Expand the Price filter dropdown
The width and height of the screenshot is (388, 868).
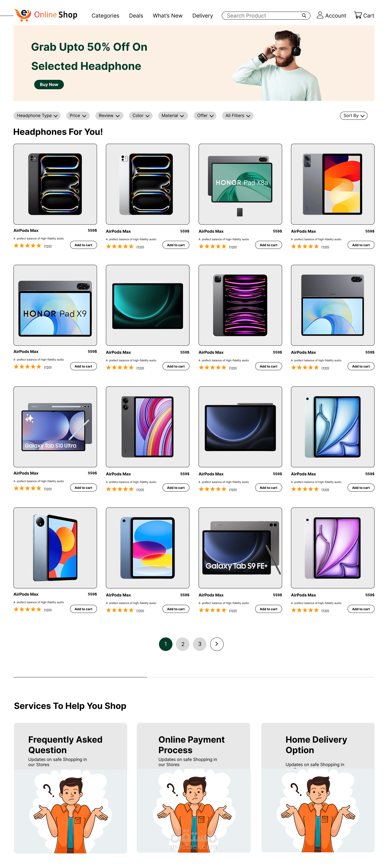pos(78,116)
